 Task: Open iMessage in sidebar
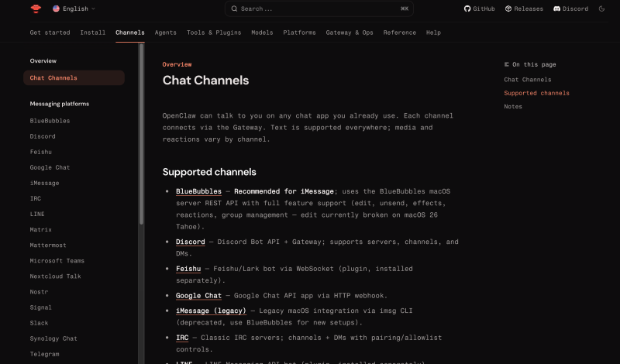pyautogui.click(x=44, y=183)
